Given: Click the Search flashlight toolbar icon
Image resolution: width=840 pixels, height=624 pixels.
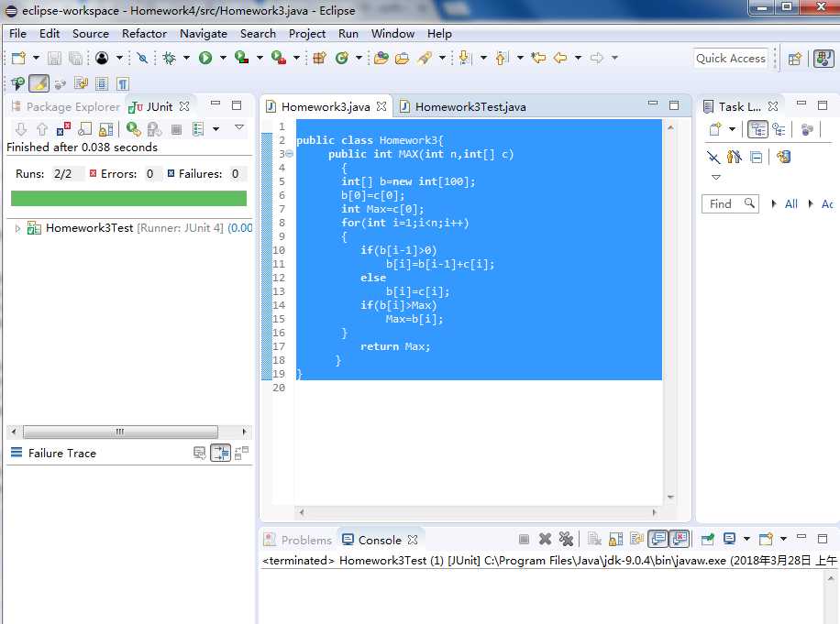Looking at the screenshot, I should (x=425, y=58).
